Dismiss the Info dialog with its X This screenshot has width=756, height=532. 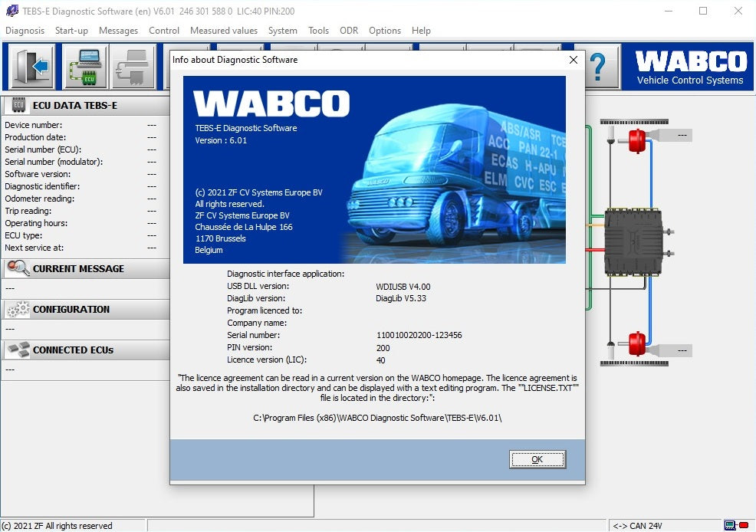[574, 60]
